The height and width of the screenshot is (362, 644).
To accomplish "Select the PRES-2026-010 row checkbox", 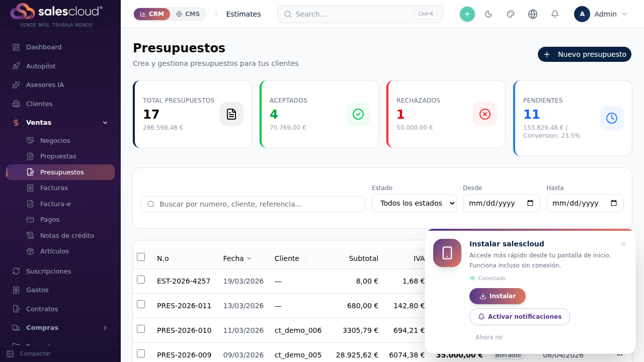I will [x=141, y=329].
